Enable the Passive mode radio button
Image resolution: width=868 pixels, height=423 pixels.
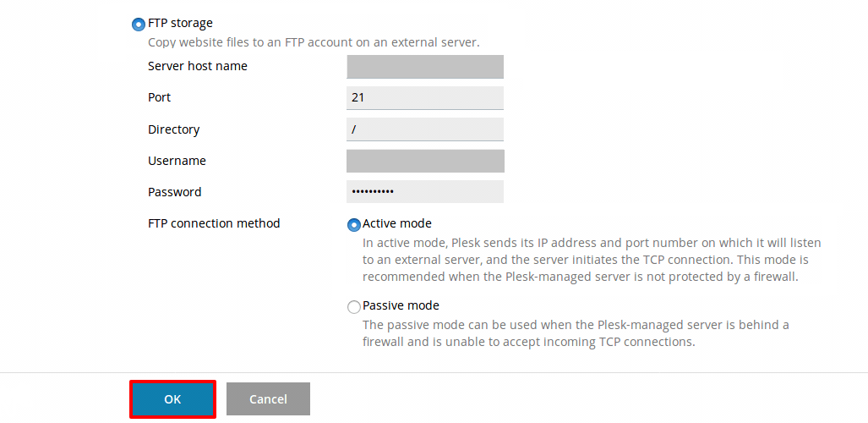[x=354, y=307]
